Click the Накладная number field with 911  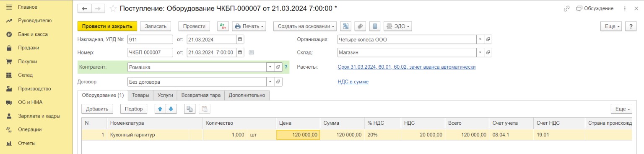coord(150,39)
